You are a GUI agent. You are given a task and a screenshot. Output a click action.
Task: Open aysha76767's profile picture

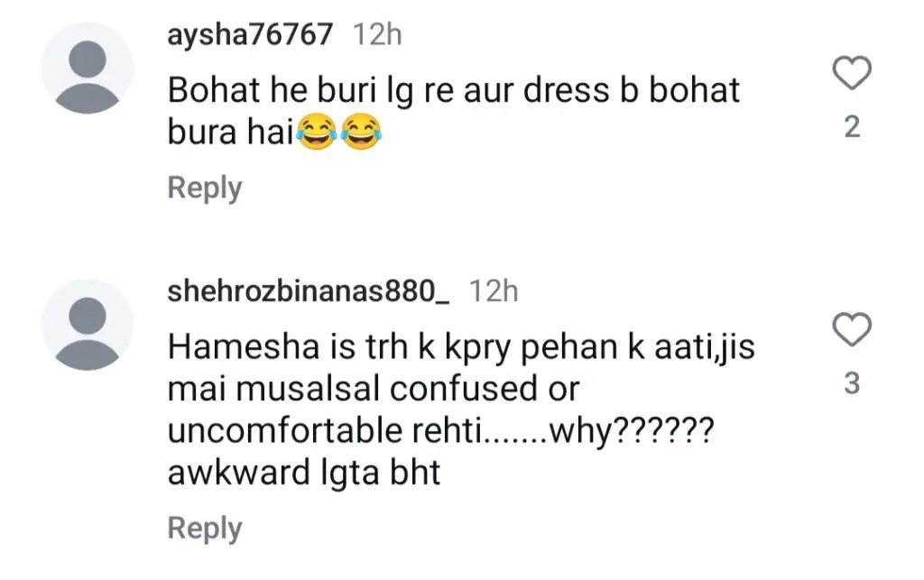(x=88, y=68)
